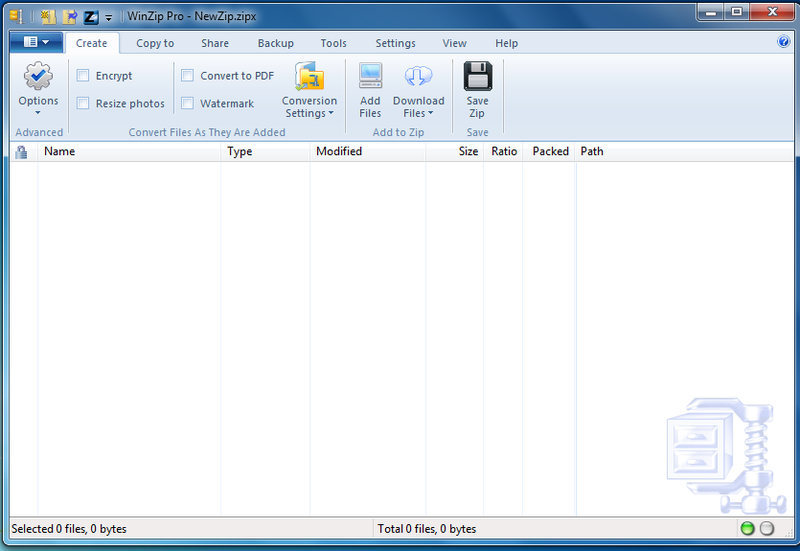Click 'Selected 0 files, 0 bytes' status text
The image size is (800, 551).
coord(69,529)
